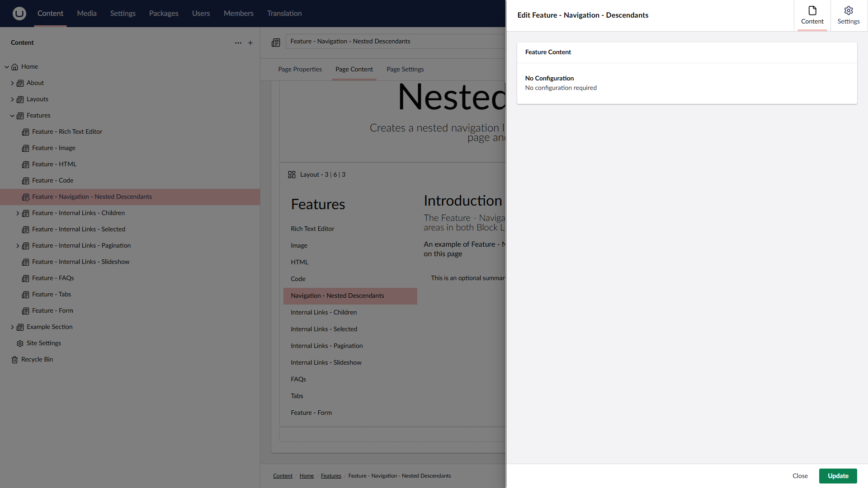Viewport: 868px width, 488px height.
Task: Expand Feature - Internal Links - Children node
Action: tap(18, 213)
